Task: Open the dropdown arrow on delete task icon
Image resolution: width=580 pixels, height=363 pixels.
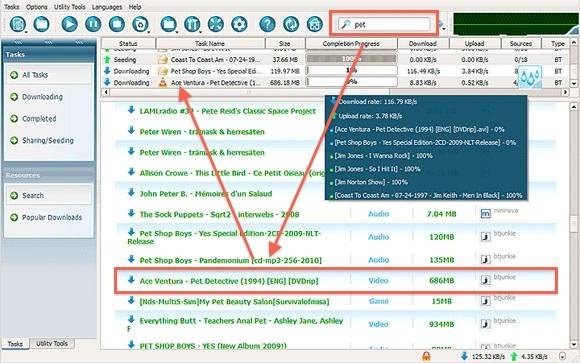Action: (148, 33)
